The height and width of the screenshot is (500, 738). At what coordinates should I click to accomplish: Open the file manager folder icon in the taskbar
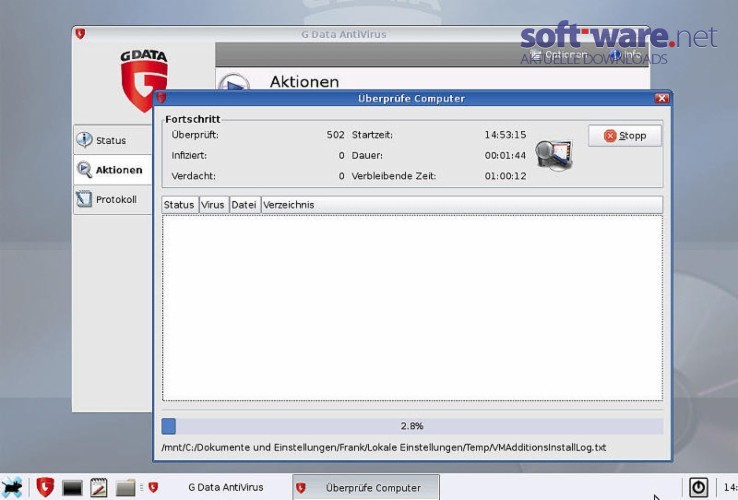pyautogui.click(x=125, y=487)
